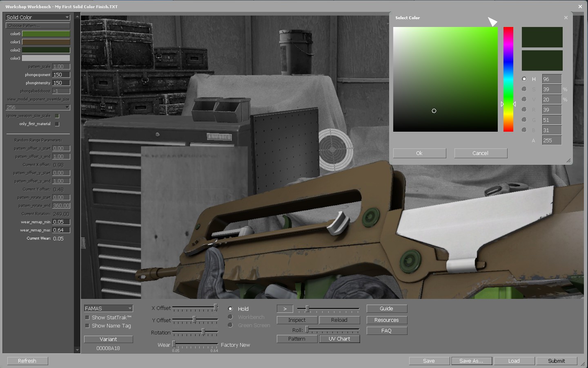
Task: Edit the wear_remap_max field
Action: 61,230
